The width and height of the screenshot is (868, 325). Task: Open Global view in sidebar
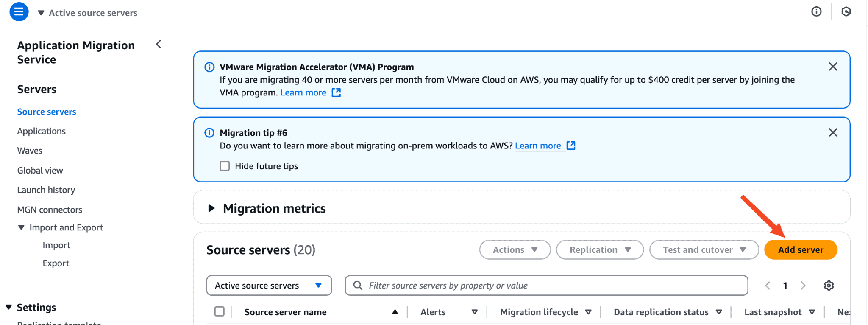click(40, 170)
